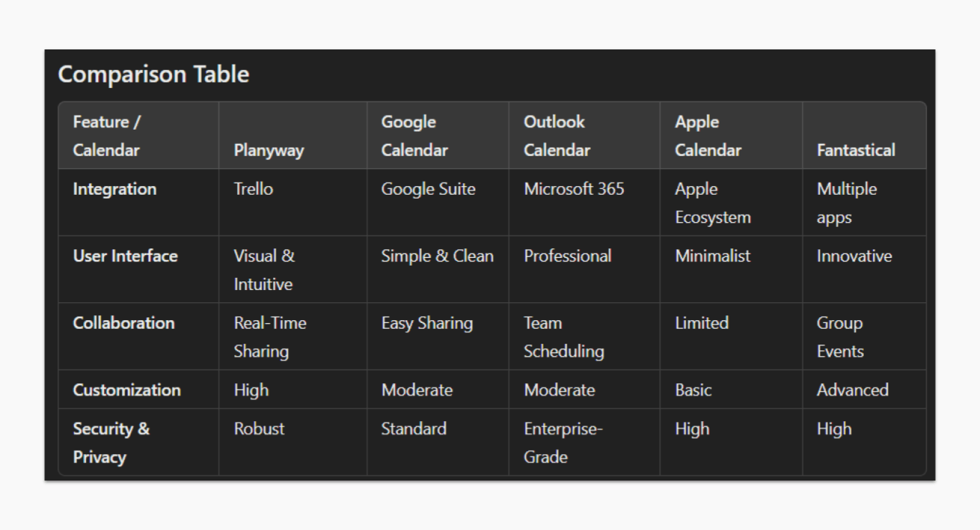Click the Comparison Table heading
The width and height of the screenshot is (980, 530).
pyautogui.click(x=153, y=74)
